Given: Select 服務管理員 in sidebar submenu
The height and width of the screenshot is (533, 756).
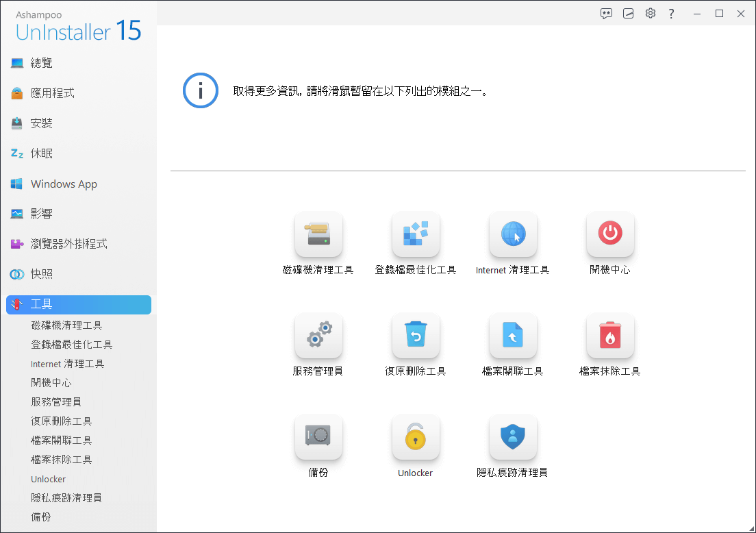Looking at the screenshot, I should (56, 401).
